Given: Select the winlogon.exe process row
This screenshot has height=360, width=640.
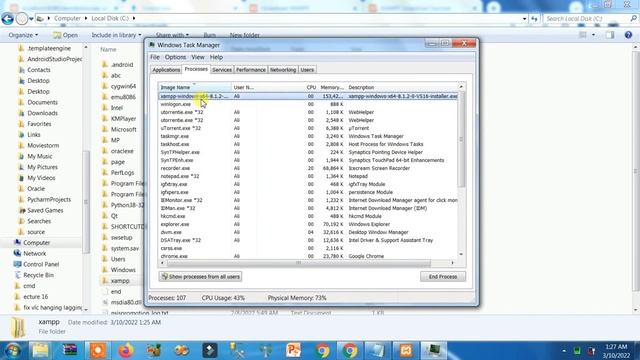Looking at the screenshot, I should point(308,104).
